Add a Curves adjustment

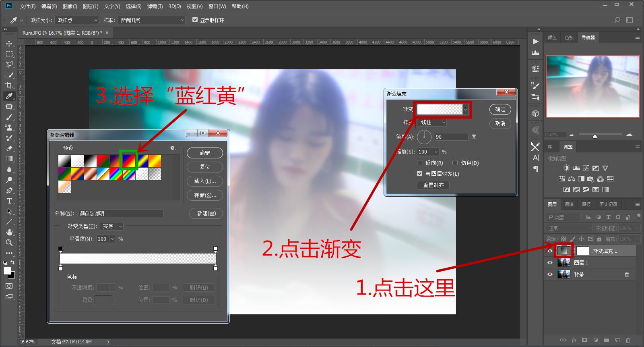586,168
